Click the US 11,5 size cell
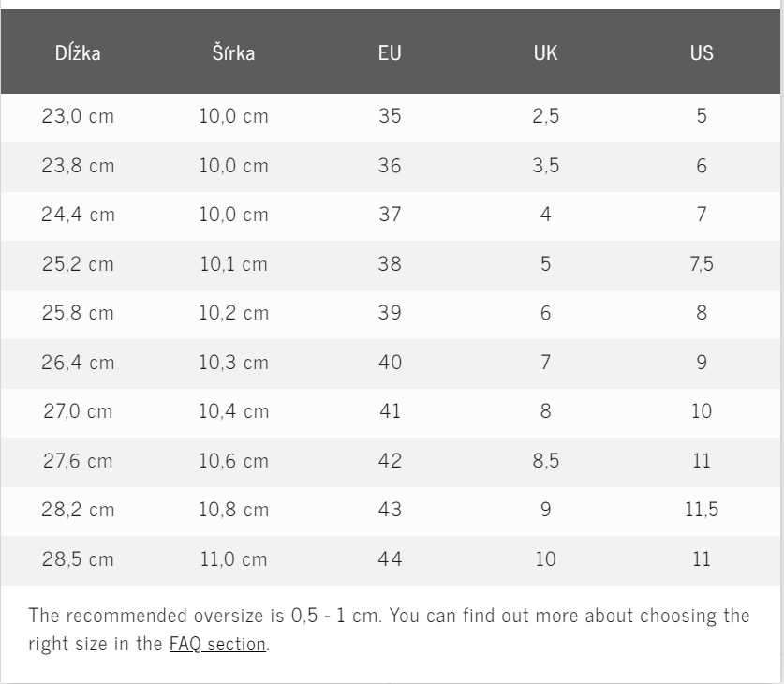This screenshot has height=684, width=784. [x=702, y=510]
